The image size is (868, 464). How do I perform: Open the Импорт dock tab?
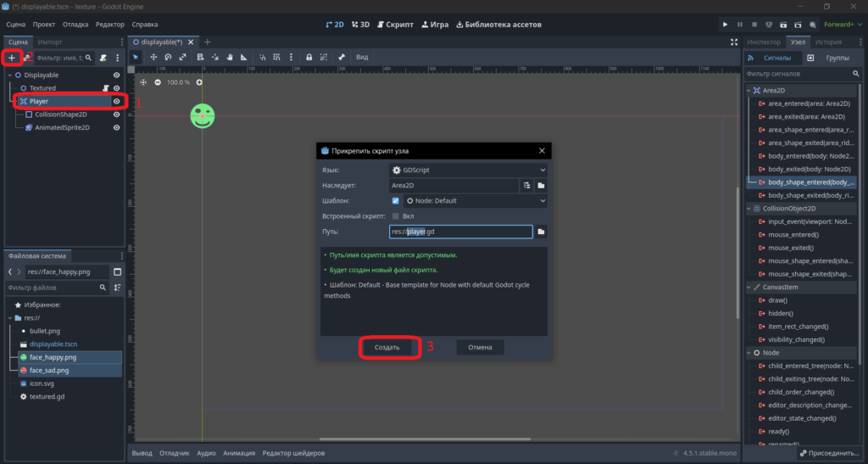tap(50, 42)
